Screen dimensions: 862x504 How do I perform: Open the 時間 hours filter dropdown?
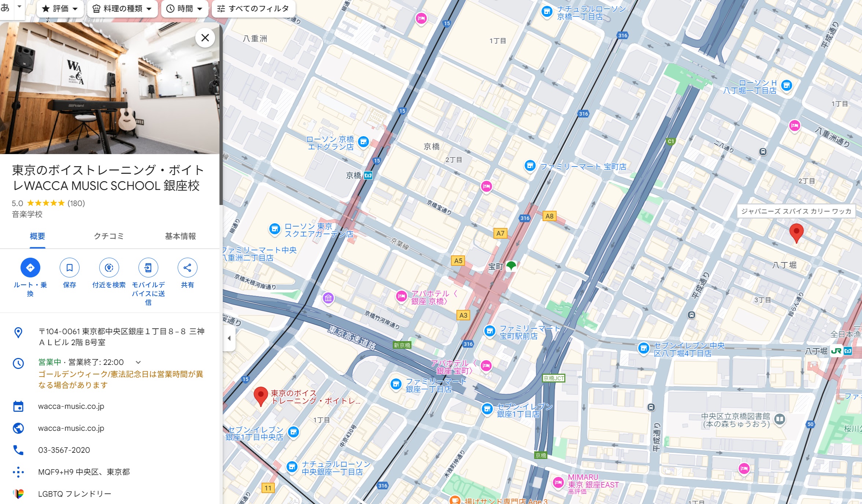184,8
